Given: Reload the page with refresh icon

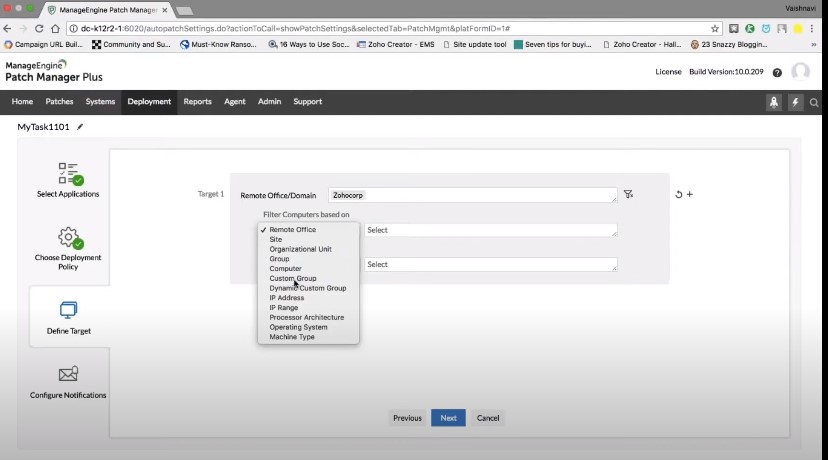Looking at the screenshot, I should tap(39, 29).
